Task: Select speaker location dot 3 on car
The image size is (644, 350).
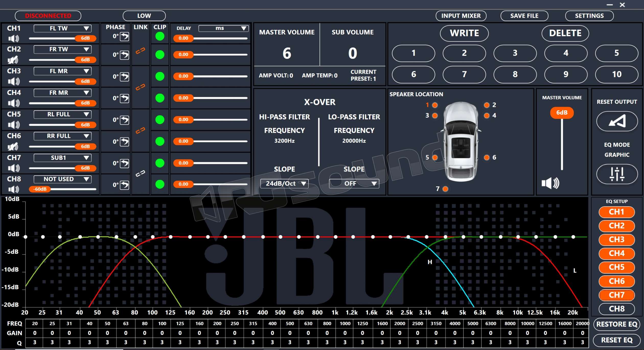Action: point(435,116)
